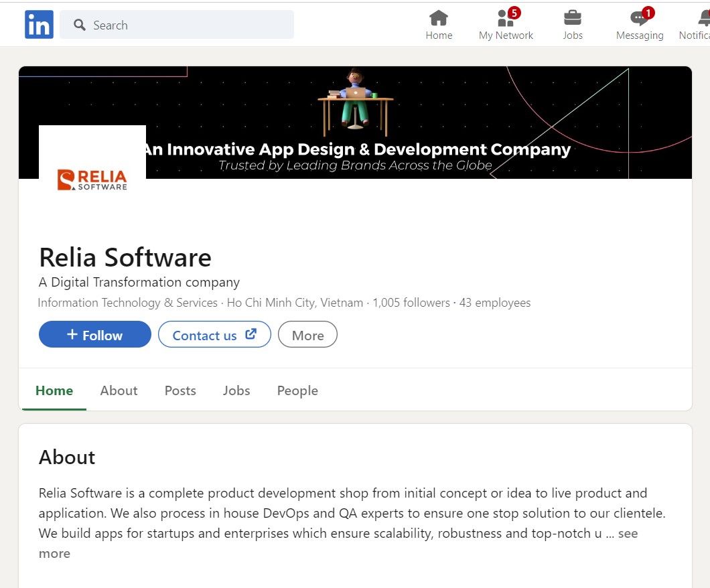Expand About text with see more

pos(628,533)
